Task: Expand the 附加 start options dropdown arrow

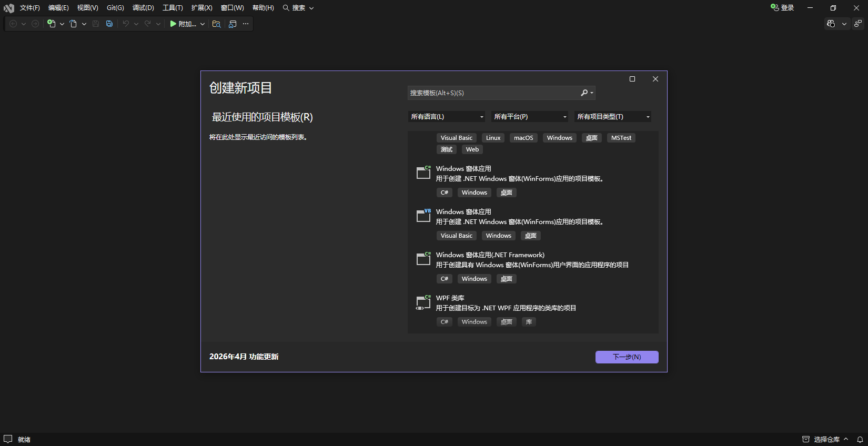Action: click(x=203, y=24)
